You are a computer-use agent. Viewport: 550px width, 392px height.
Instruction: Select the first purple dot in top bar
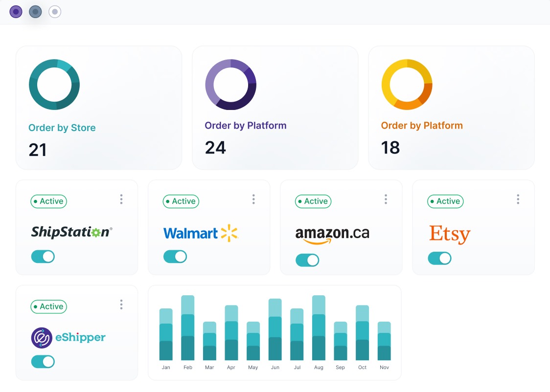click(16, 12)
